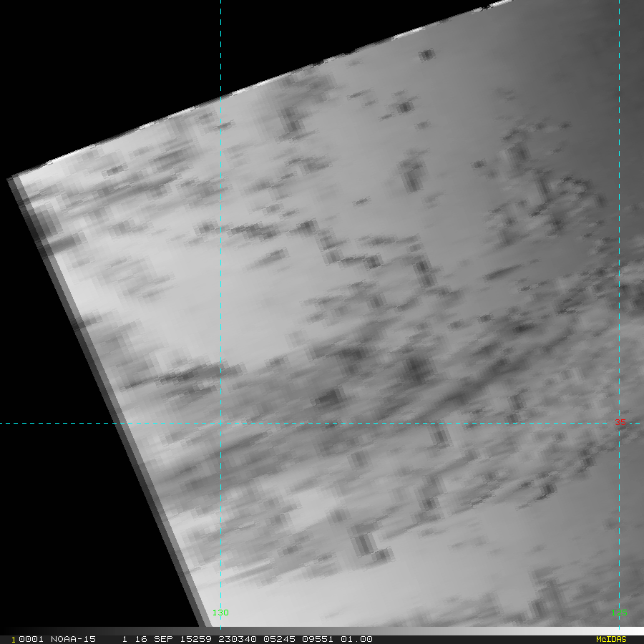Viewport: 644px width, 644px height.
Task: Click the McIDAS label
Action: coord(611,639)
